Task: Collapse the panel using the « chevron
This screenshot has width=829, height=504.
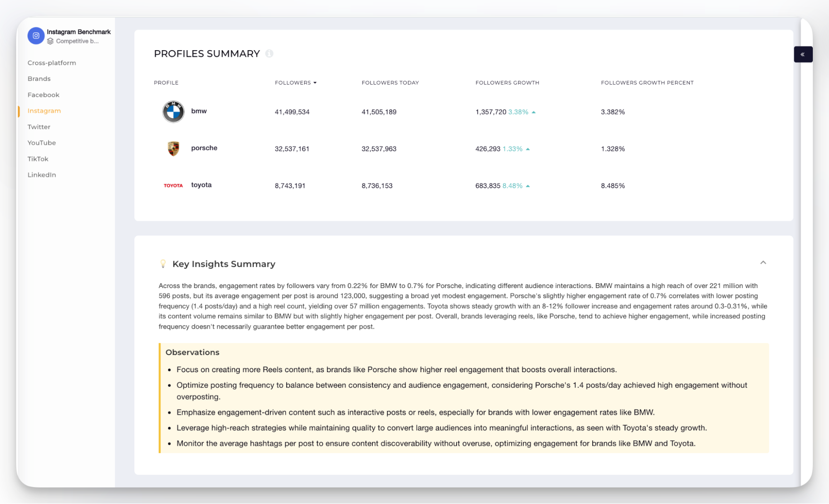Action: [x=803, y=54]
